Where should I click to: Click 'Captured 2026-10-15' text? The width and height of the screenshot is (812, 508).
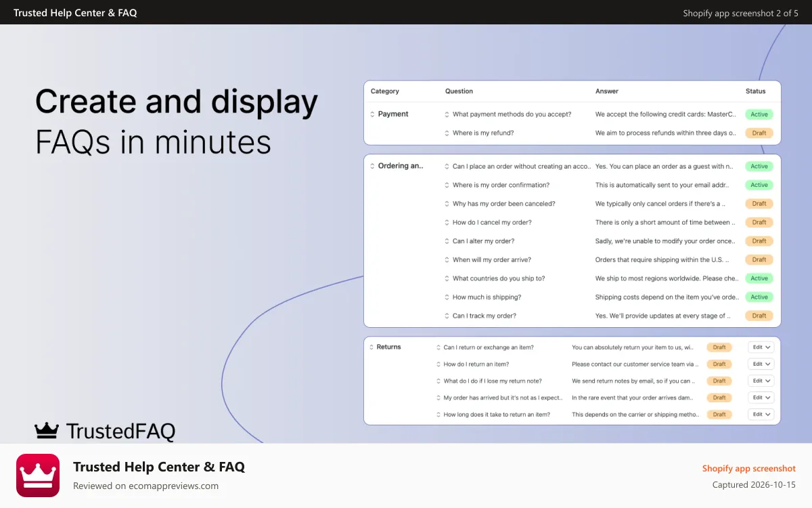click(754, 485)
